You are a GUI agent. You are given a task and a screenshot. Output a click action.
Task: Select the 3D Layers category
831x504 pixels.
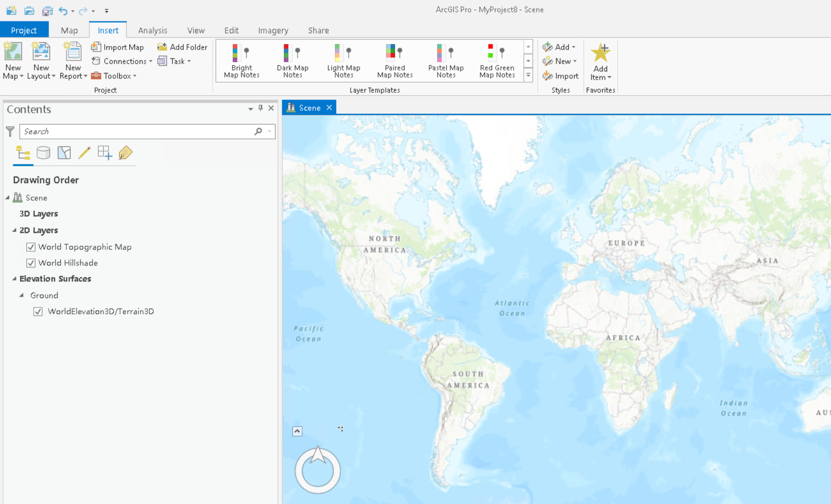tap(38, 213)
